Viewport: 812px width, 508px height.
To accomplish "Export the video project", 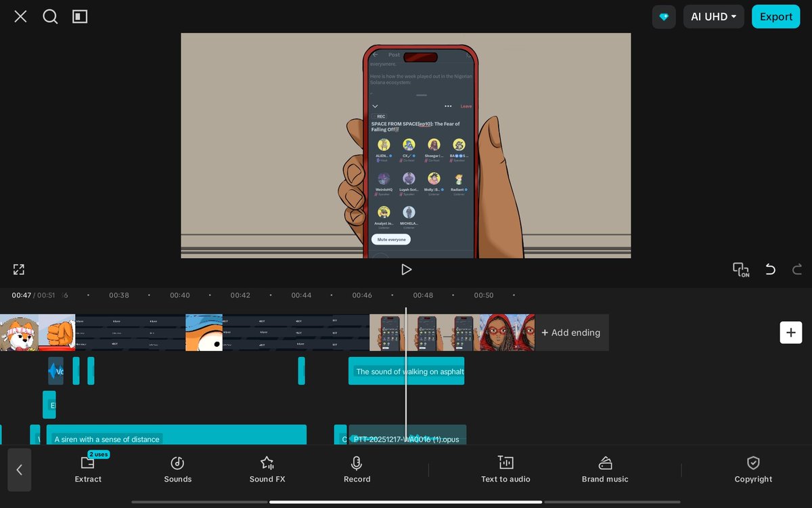I will 776,17.
